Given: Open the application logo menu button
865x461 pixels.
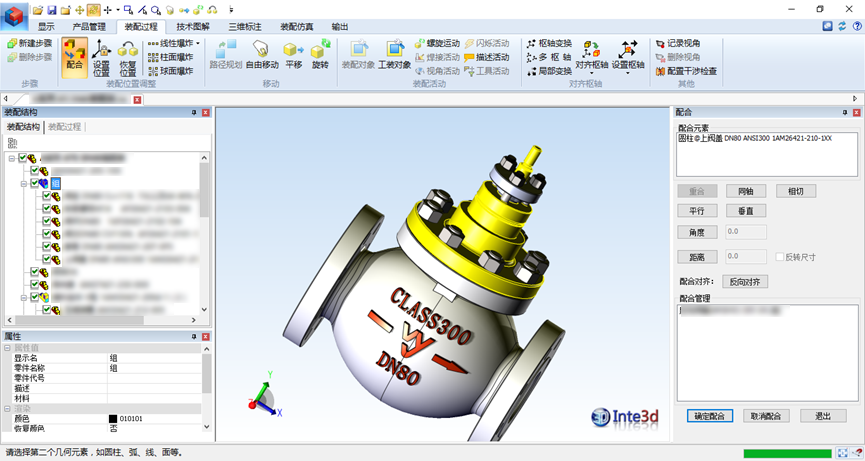Looking at the screenshot, I should [14, 15].
